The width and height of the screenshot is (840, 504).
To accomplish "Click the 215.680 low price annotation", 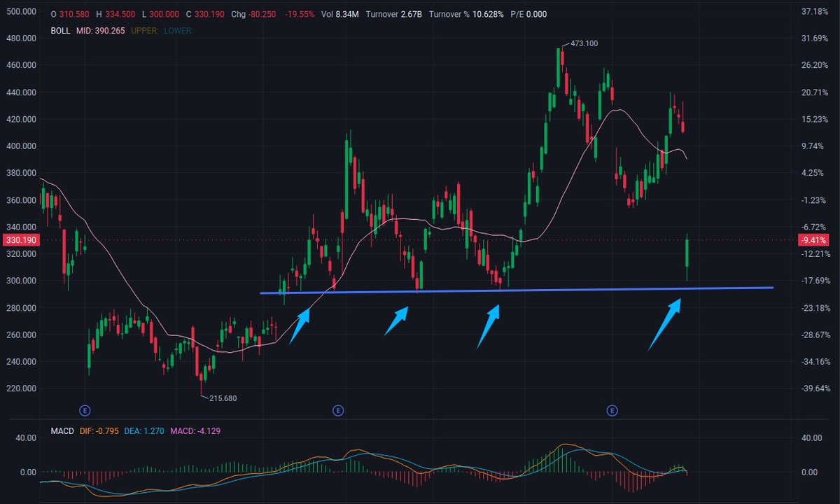I will click(223, 398).
